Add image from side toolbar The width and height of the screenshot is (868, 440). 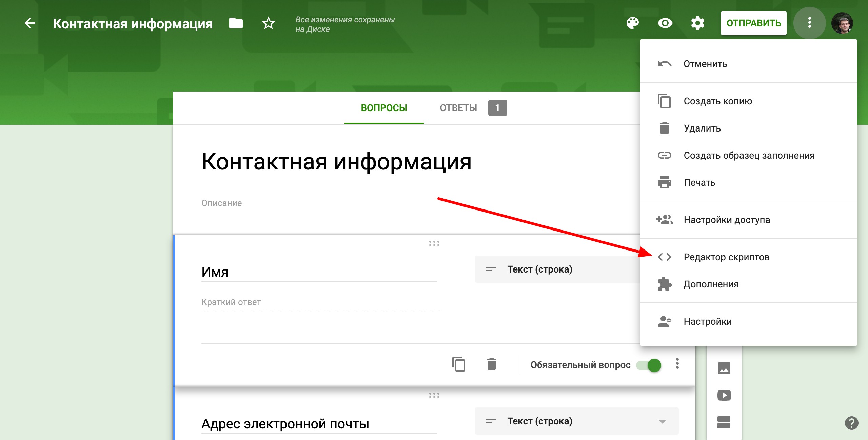pos(724,368)
